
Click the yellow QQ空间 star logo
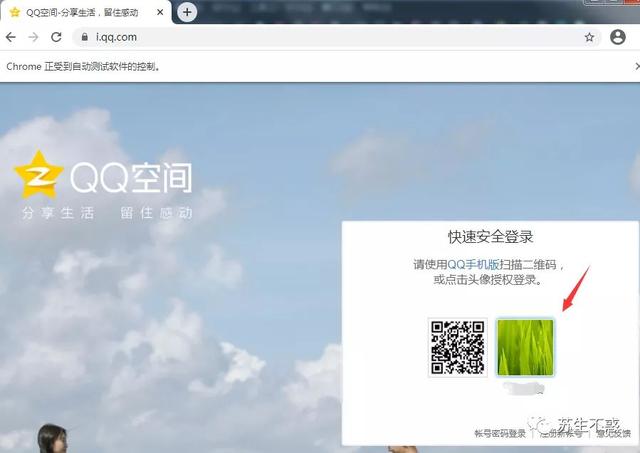point(39,175)
